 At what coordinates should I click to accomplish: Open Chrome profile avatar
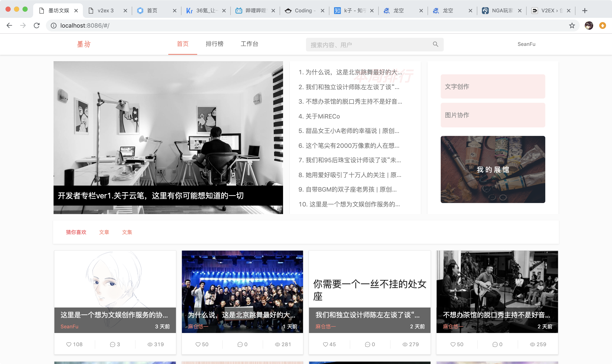589,25
